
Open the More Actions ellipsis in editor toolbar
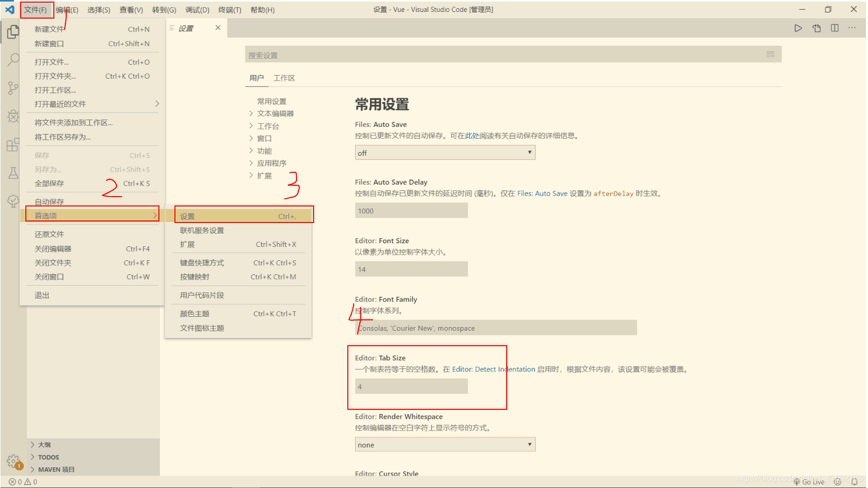click(852, 28)
